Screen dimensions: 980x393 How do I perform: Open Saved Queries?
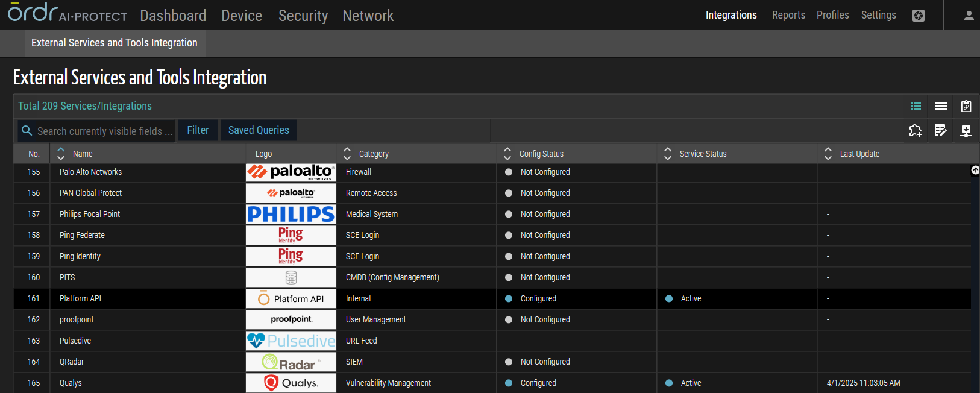(x=259, y=130)
